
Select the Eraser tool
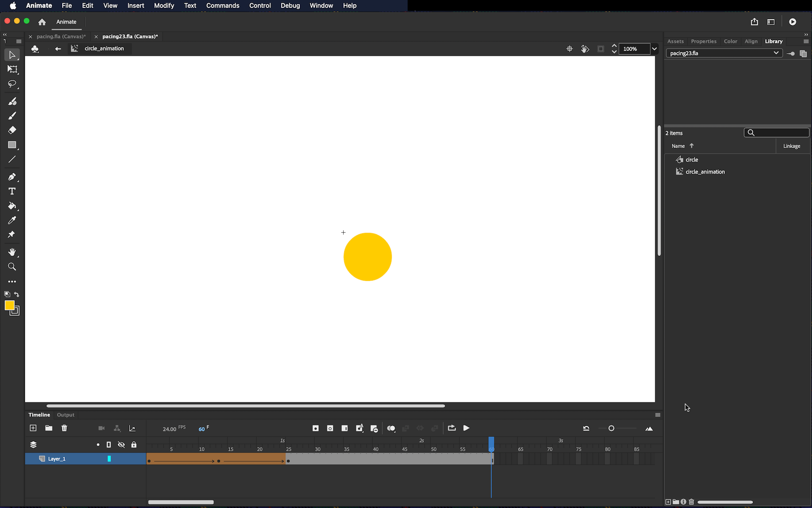tap(12, 130)
